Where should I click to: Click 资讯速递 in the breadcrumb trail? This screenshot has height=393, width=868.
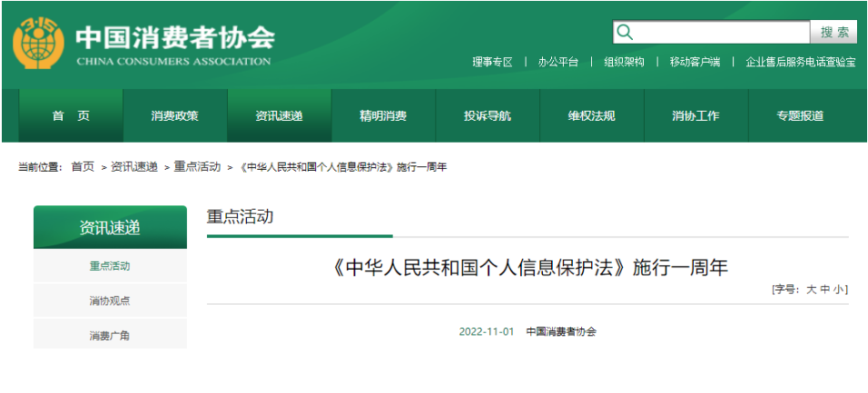(134, 167)
